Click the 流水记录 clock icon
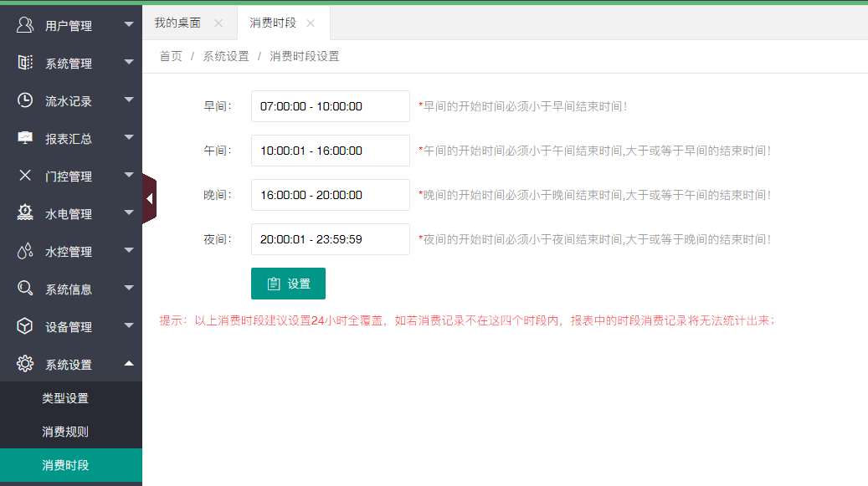 25,100
